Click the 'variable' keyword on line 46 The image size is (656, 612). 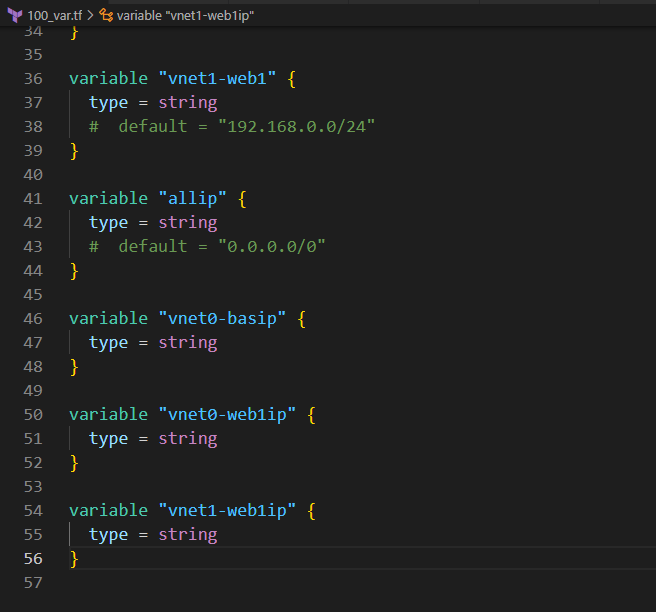[108, 319]
